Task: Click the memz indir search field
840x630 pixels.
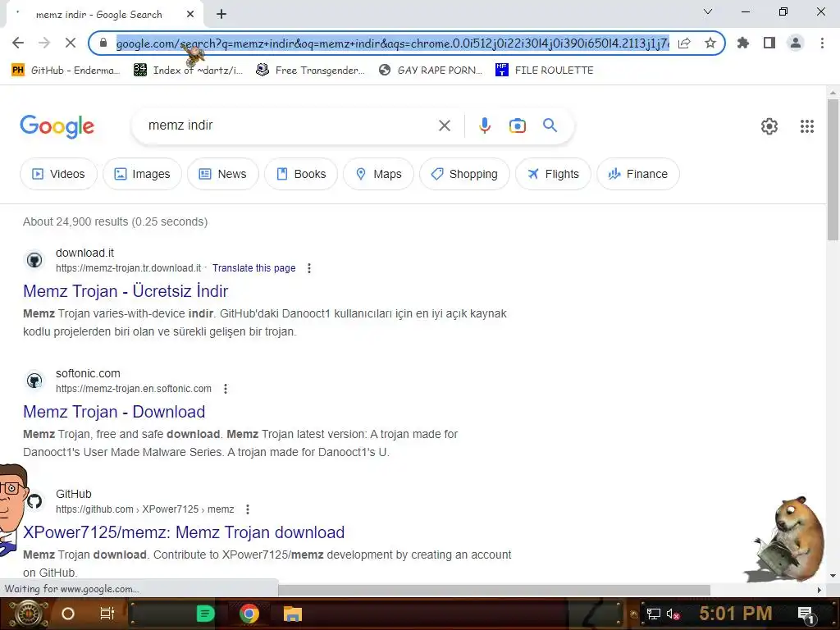Action: pyautogui.click(x=290, y=126)
